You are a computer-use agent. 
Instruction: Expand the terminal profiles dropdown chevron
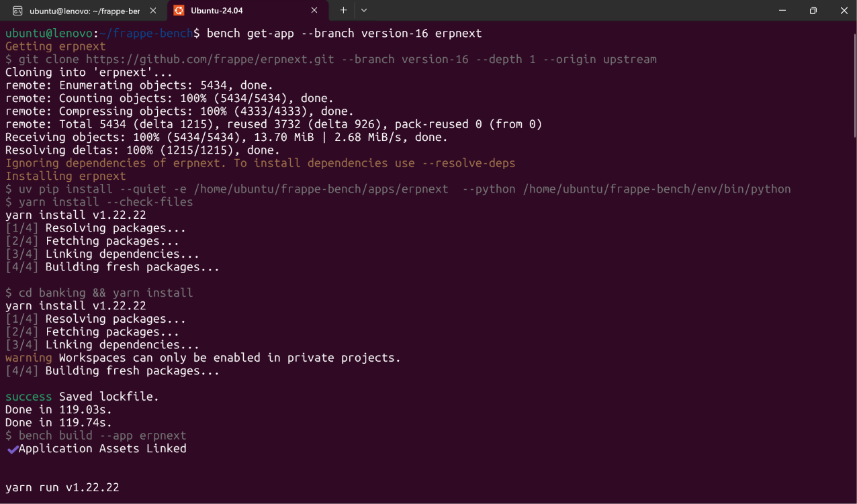pyautogui.click(x=364, y=10)
